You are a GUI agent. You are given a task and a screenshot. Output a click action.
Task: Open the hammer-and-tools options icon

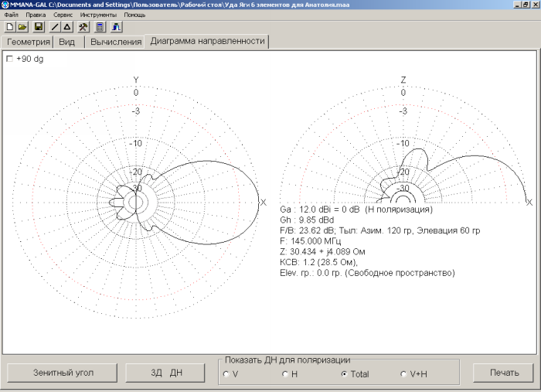click(x=83, y=27)
